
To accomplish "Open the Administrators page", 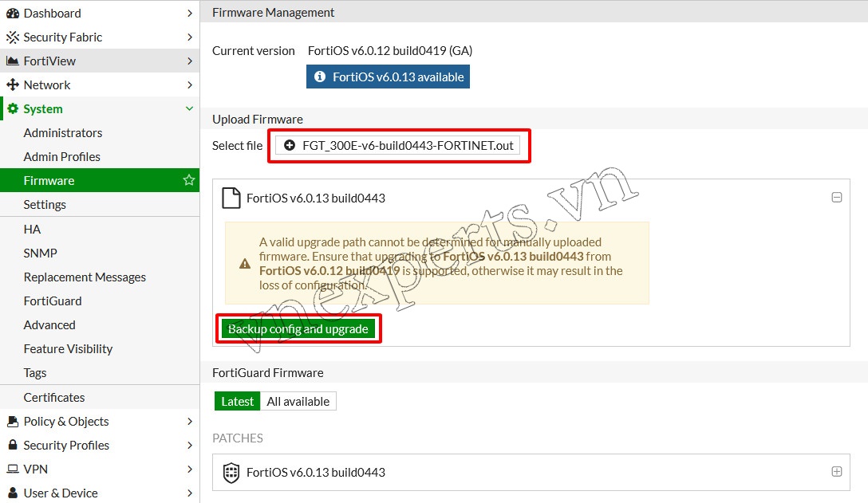I will point(63,133).
